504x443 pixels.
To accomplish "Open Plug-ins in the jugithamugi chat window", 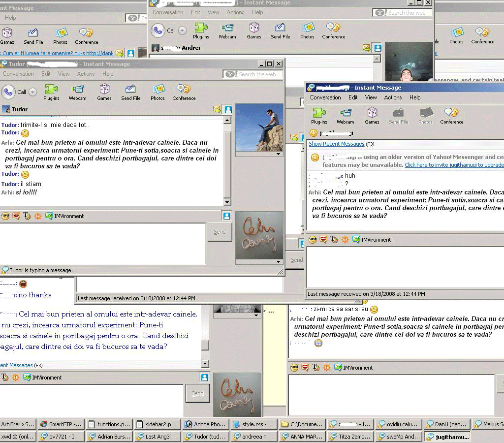I will click(319, 115).
